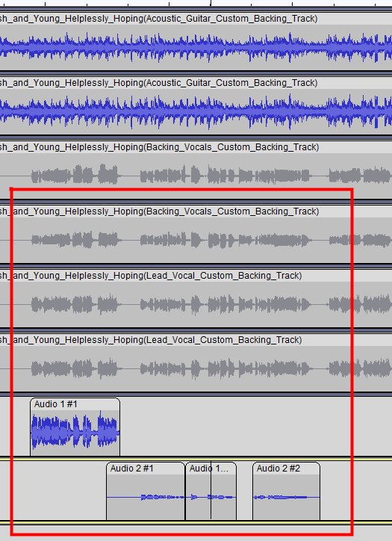Click the blue waveform of the lower Acoustic_Guitar track
This screenshot has width=392, height=541.
point(196,111)
